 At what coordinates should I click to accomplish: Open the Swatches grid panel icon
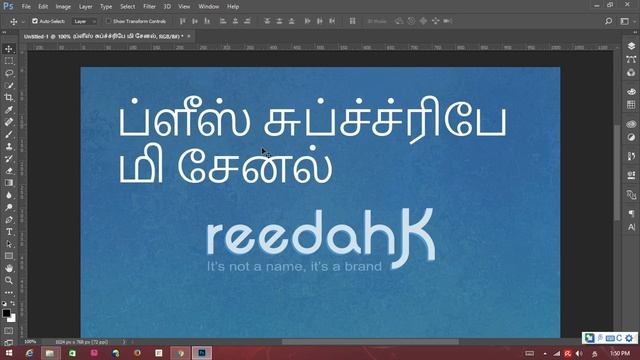click(631, 105)
